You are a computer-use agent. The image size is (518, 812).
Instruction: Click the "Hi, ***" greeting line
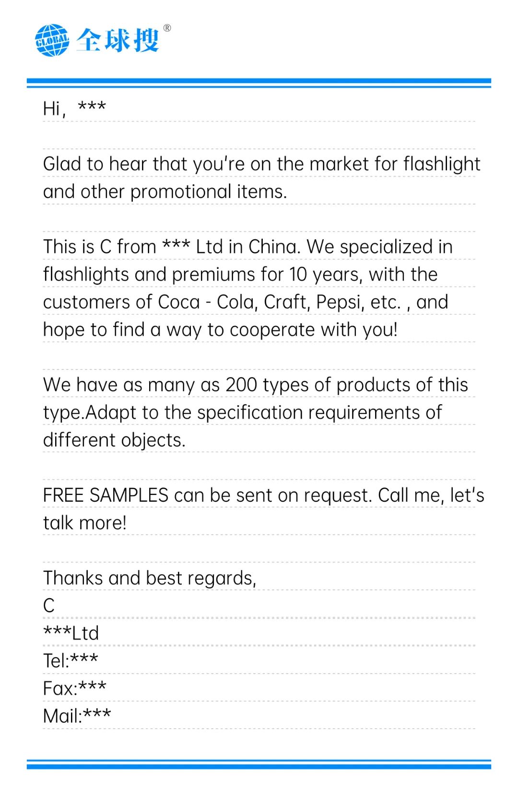[x=74, y=108]
